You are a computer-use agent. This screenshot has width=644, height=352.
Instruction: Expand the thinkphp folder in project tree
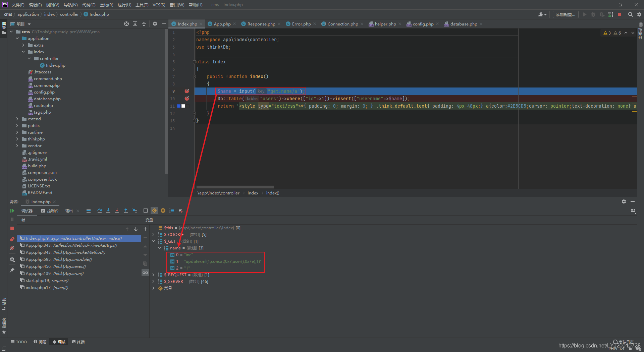click(x=17, y=139)
